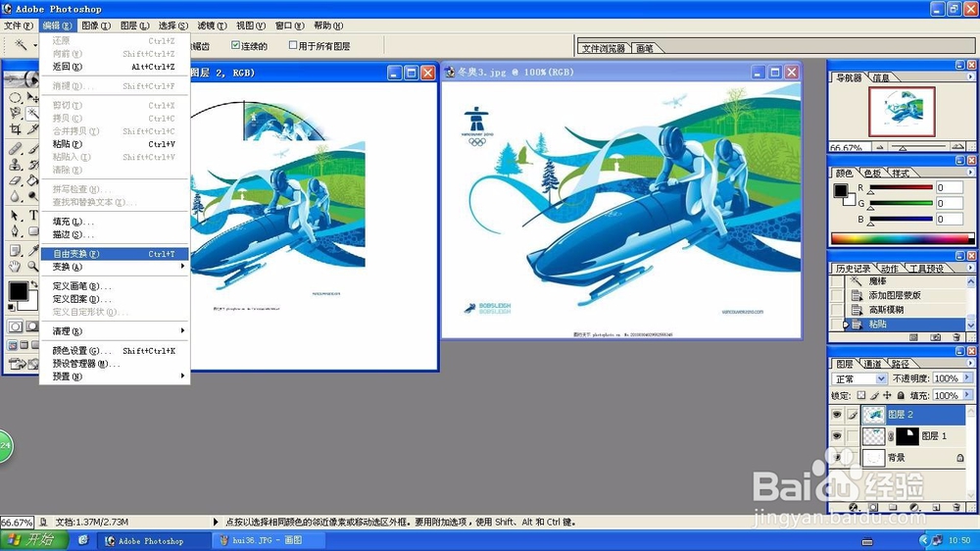Open the blend mode 正常 dropdown
Viewport: 980px width, 551px height.
click(x=858, y=379)
